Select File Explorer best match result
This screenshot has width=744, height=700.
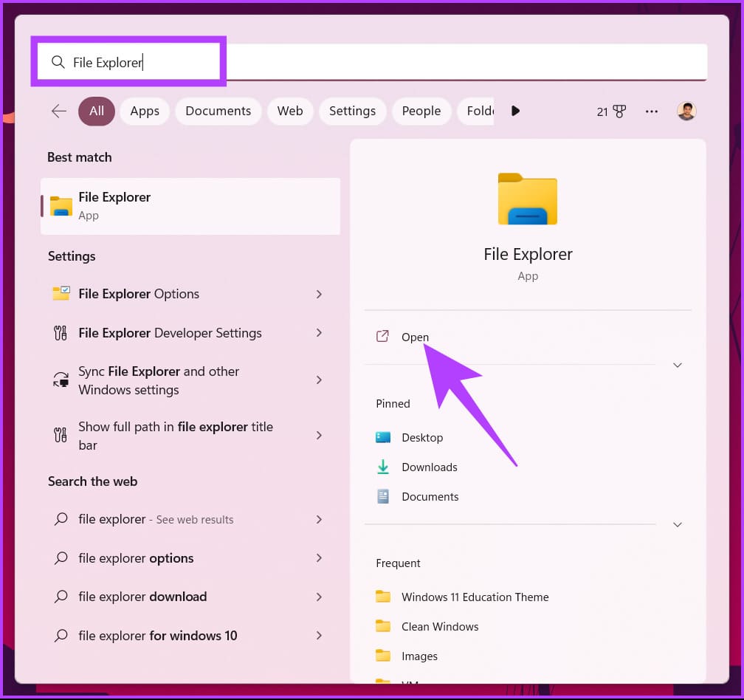pyautogui.click(x=190, y=206)
